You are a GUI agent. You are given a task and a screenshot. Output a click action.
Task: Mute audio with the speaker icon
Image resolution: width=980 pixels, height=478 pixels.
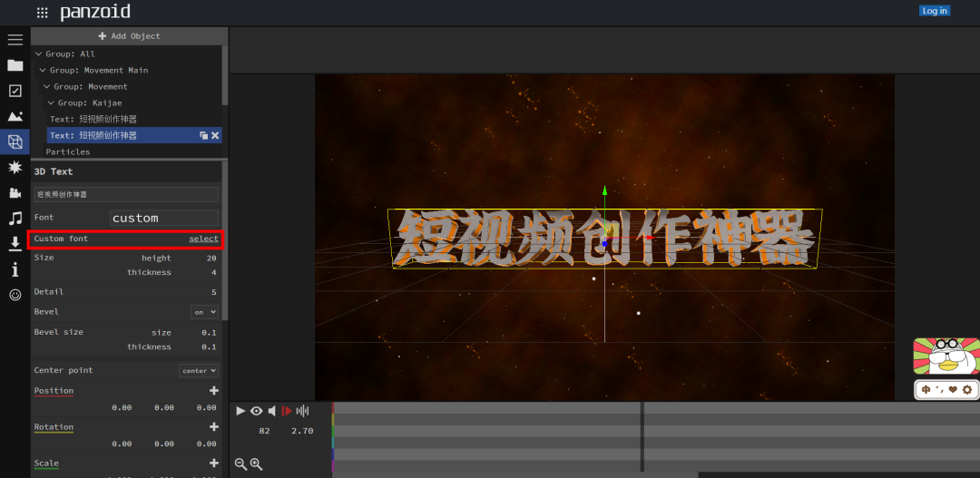point(271,411)
